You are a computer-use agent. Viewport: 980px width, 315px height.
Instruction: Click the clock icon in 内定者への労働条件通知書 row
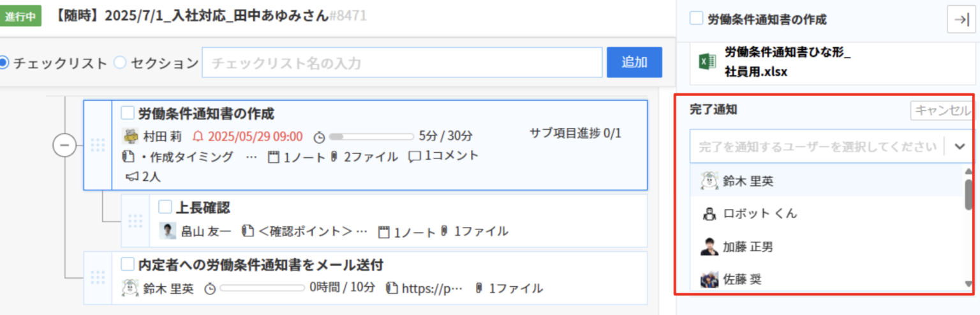pos(210,289)
